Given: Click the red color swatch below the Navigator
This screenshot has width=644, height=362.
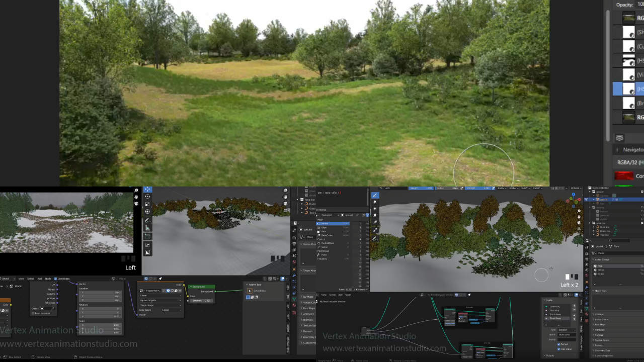Looking at the screenshot, I should 624,176.
